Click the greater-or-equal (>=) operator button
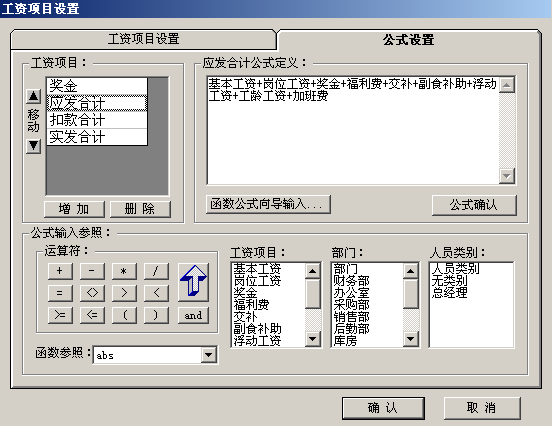The height and width of the screenshot is (426, 552). click(60, 315)
